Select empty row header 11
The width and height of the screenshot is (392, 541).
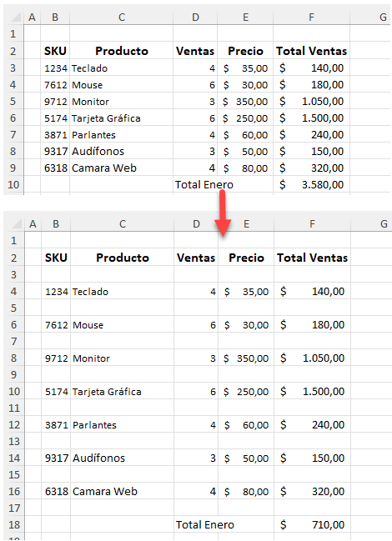coord(14,408)
